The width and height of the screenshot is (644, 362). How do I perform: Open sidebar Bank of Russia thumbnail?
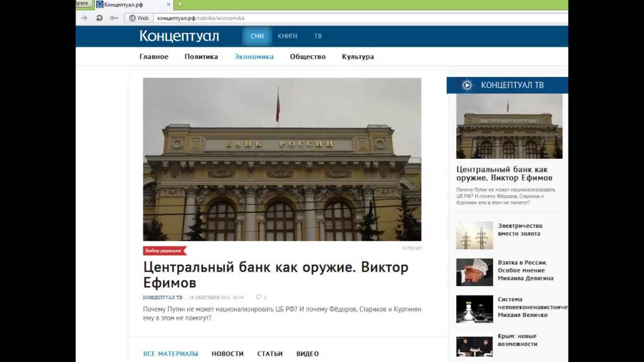[509, 126]
